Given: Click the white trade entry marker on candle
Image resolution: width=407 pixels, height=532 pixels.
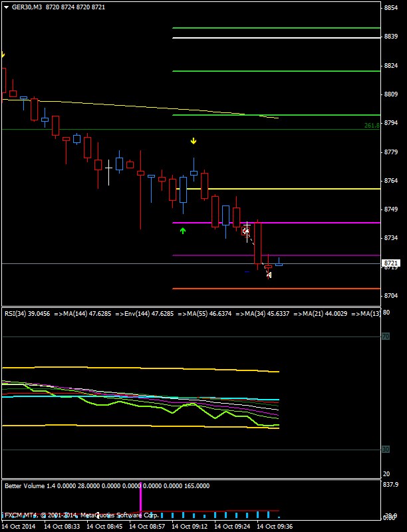Looking at the screenshot, I should 245,231.
